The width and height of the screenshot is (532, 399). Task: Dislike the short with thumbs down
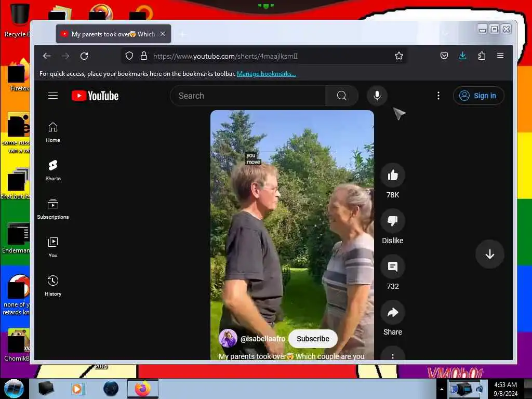click(393, 221)
